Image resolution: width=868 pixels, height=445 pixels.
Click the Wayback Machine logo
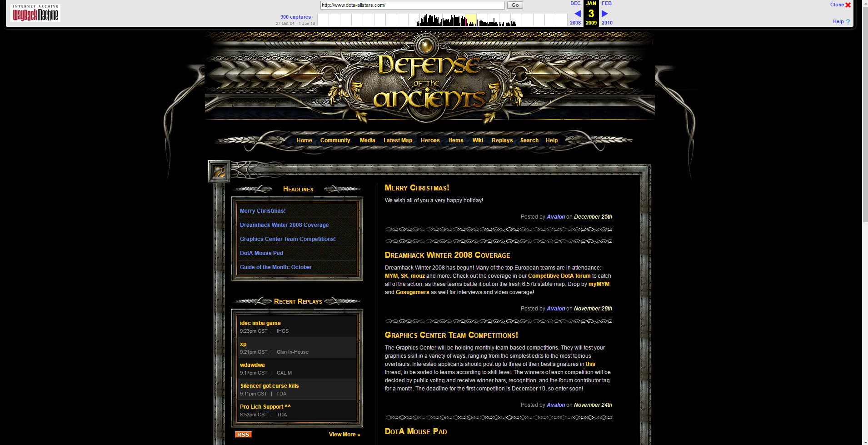(x=35, y=13)
